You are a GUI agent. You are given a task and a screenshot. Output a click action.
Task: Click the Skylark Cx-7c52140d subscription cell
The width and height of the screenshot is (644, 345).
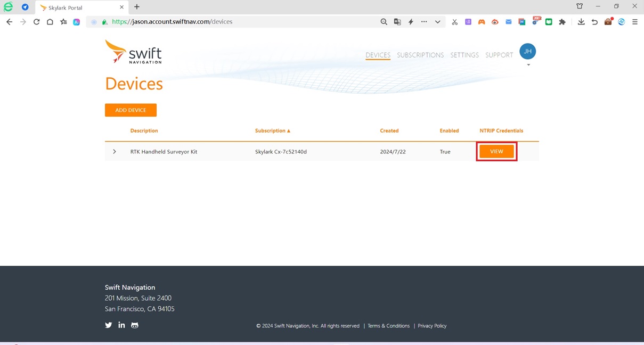pyautogui.click(x=281, y=152)
